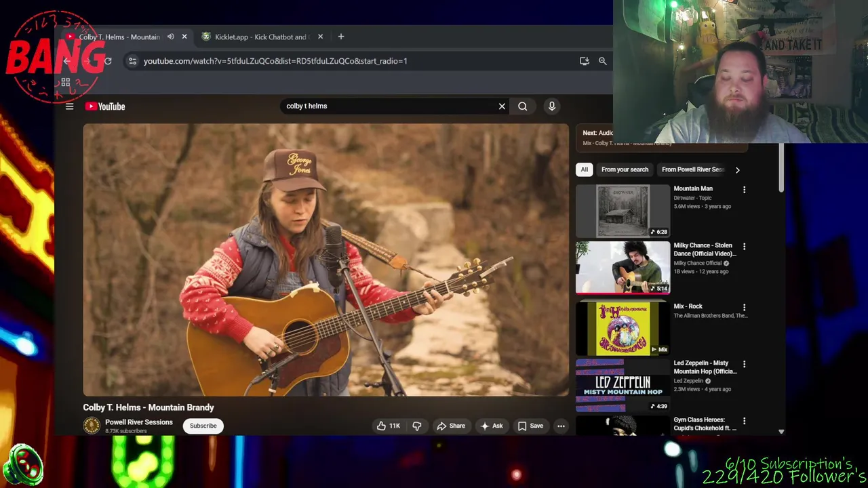This screenshot has width=868, height=488.
Task: Click Gym Class Heroes Cupid's Chokehold title
Action: tap(705, 424)
